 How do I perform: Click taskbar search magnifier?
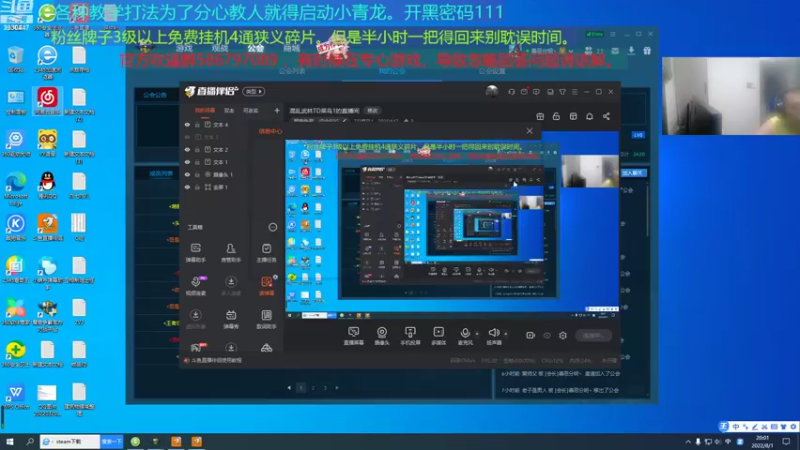(x=30, y=441)
